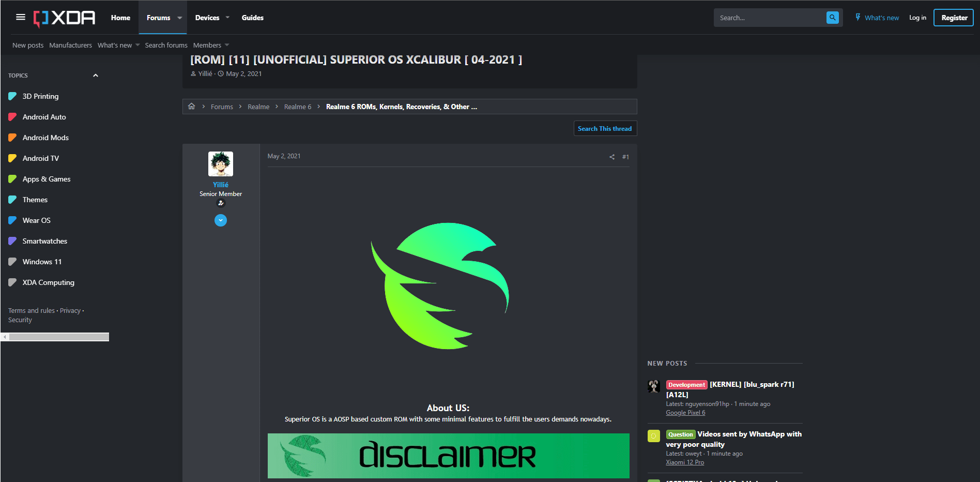Click the Question tag label
980x482 pixels.
(680, 434)
